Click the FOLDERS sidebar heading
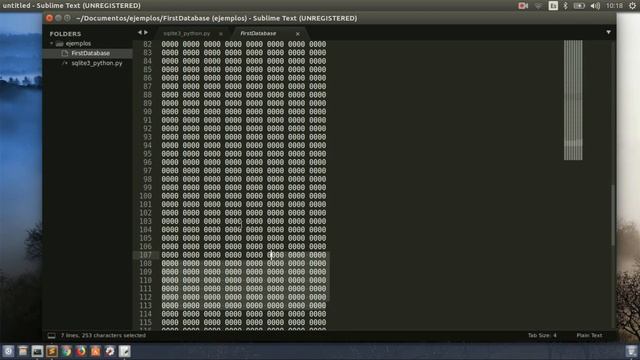640x360 pixels. [x=65, y=34]
